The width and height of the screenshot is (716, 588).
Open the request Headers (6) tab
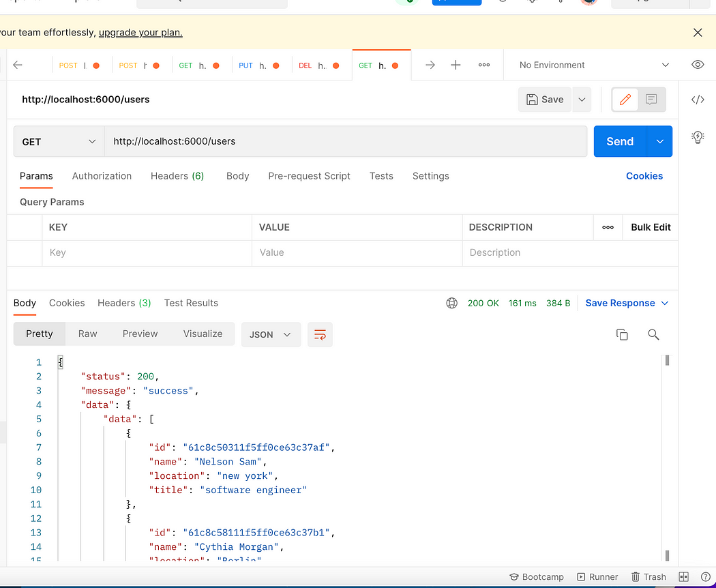(x=177, y=176)
